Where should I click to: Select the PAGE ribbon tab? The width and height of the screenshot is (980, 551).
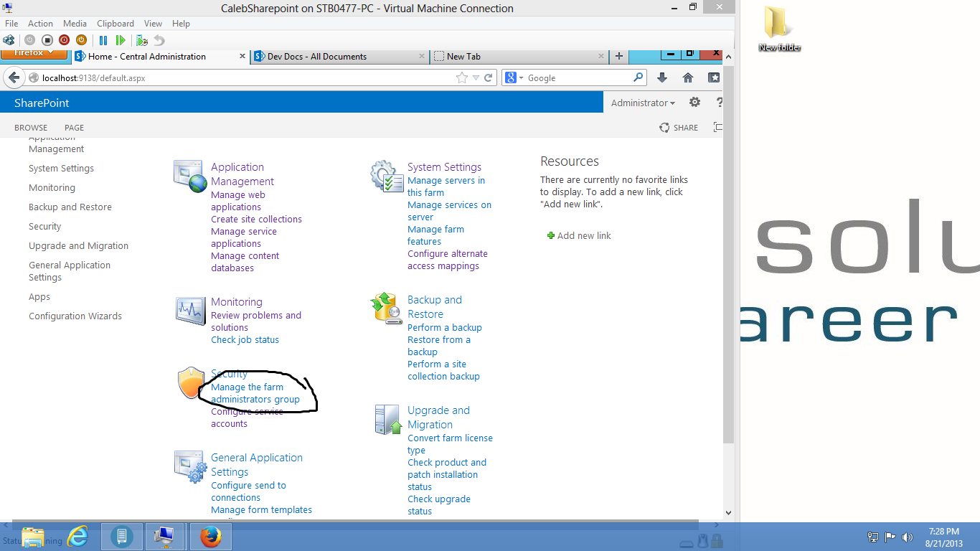(74, 128)
